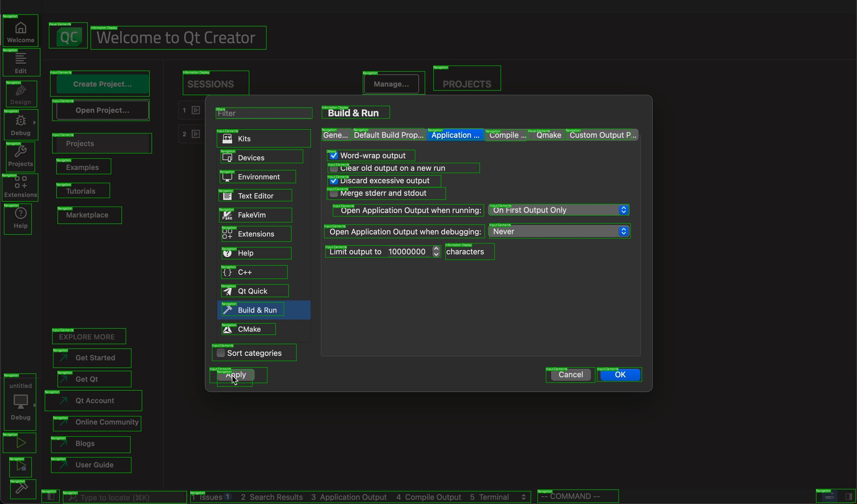Open the Extensions mode icon
This screenshot has width=857, height=504.
pos(21,188)
